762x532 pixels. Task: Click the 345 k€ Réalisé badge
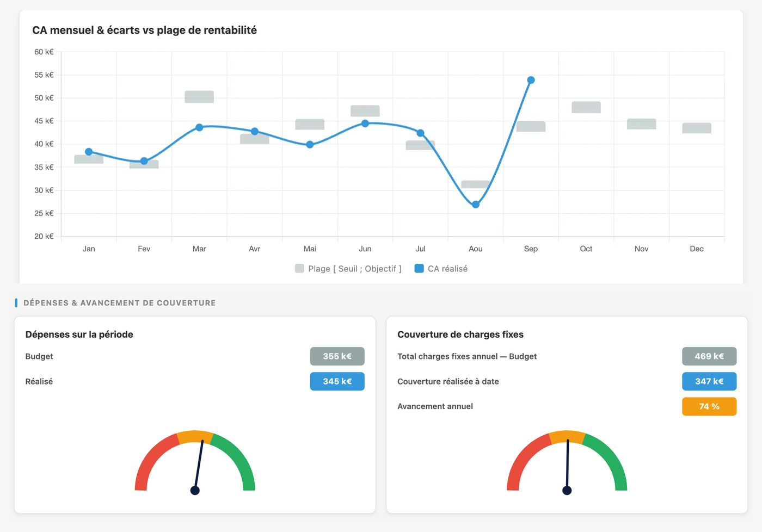(x=337, y=381)
